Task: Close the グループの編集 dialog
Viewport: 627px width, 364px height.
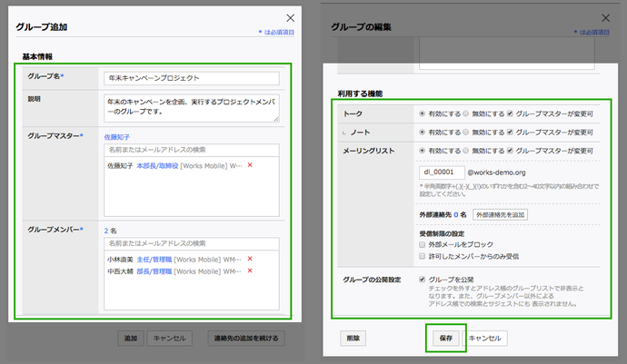Action: tap(606, 18)
